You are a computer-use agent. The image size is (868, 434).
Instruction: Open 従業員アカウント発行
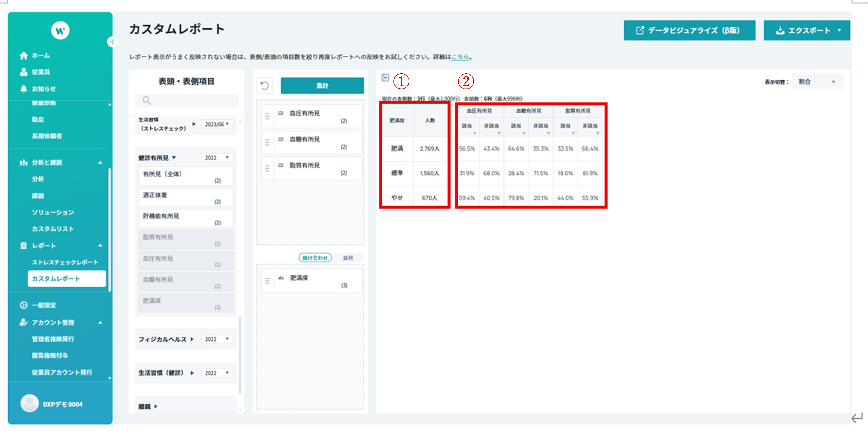point(62,372)
